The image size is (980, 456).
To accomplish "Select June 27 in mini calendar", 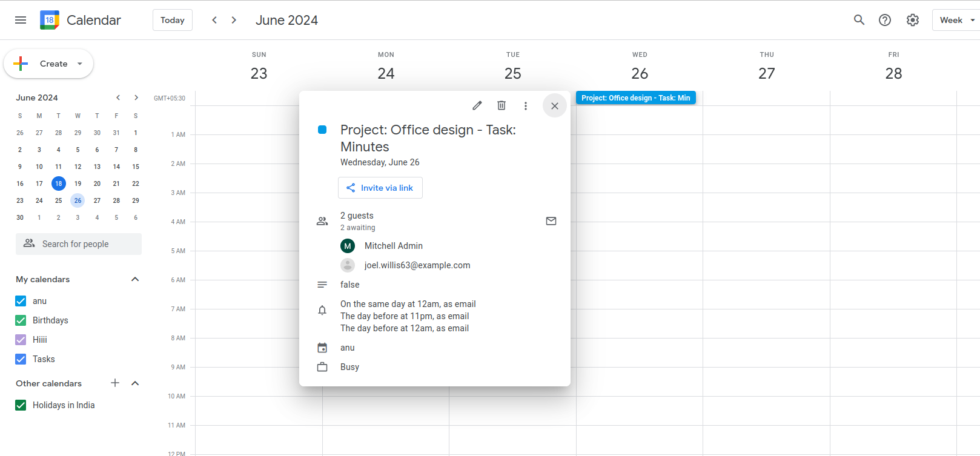I will click(x=97, y=200).
